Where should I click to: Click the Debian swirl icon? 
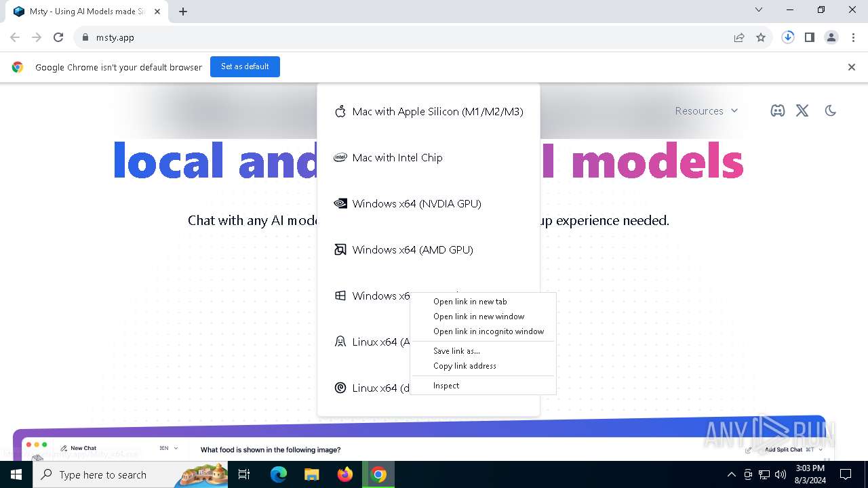(x=340, y=388)
